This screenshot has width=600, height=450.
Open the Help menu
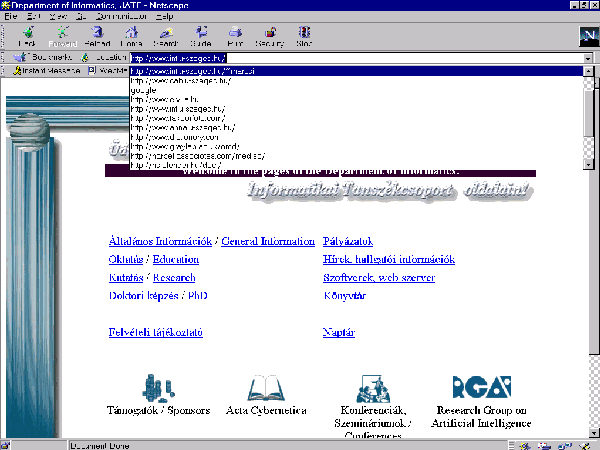point(165,17)
